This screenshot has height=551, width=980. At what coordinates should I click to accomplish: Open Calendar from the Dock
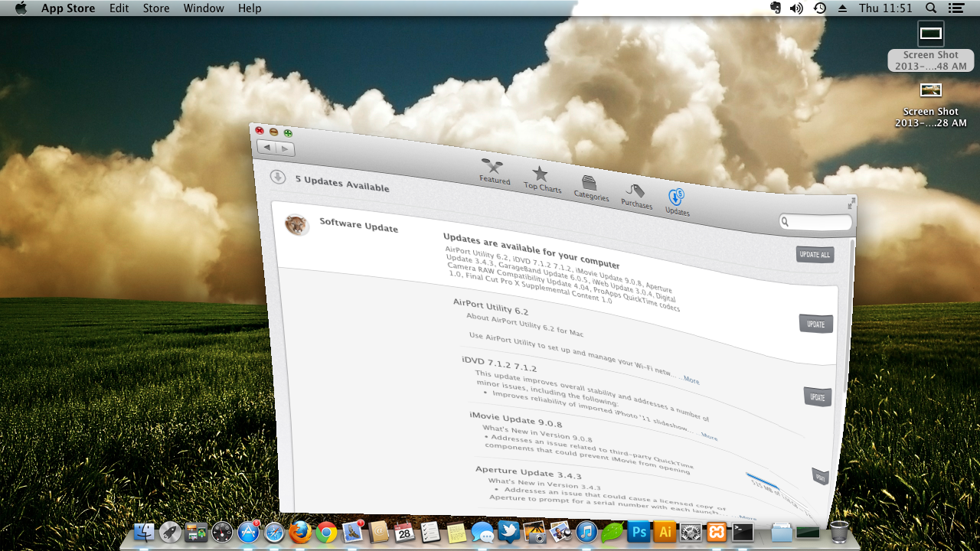point(404,532)
